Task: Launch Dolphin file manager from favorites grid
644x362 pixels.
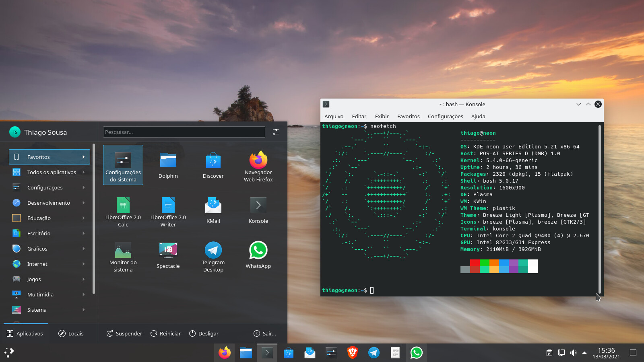Action: [x=168, y=165]
